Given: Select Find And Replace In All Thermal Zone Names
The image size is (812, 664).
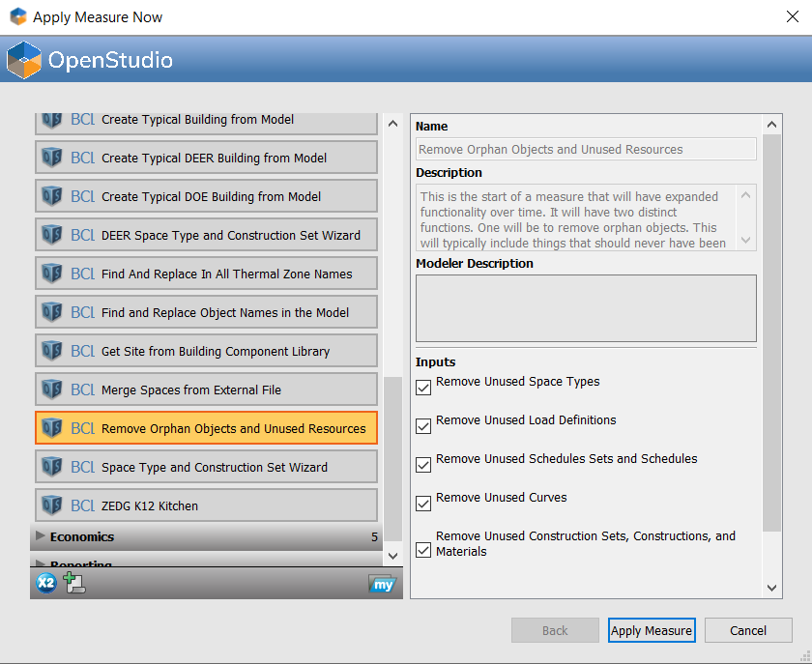Looking at the screenshot, I should pos(226,274).
